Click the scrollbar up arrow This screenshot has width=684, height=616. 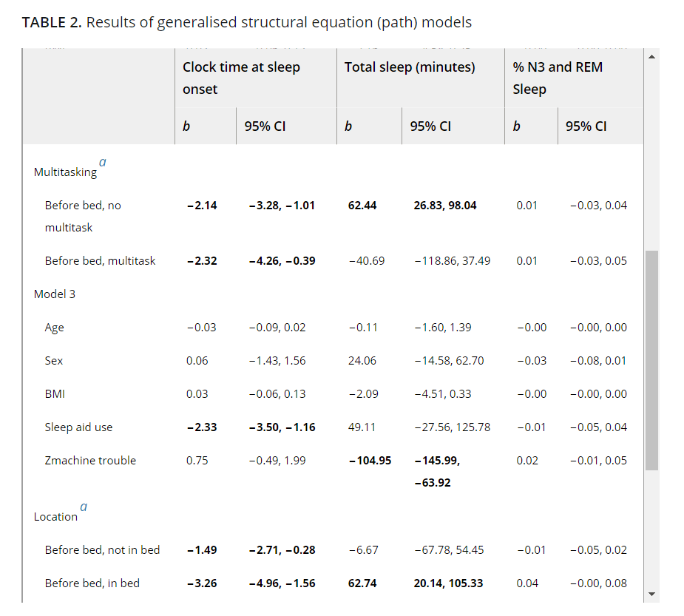click(x=651, y=57)
